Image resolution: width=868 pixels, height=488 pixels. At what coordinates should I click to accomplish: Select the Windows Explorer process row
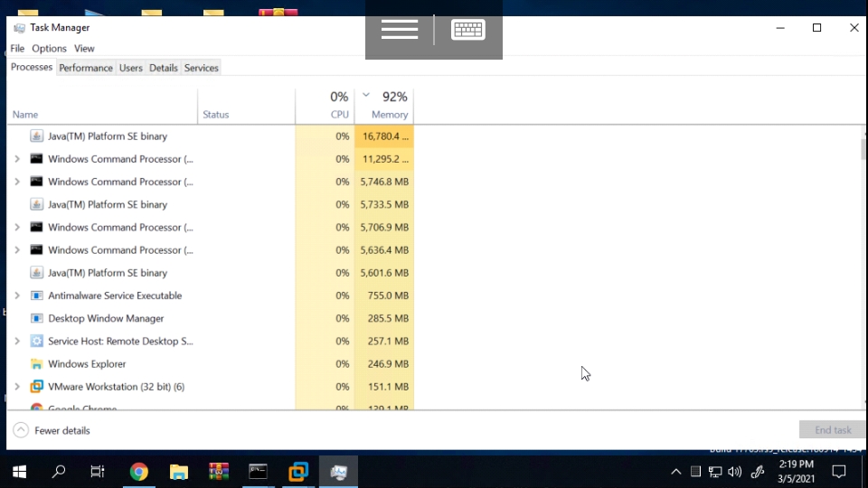[x=211, y=364]
